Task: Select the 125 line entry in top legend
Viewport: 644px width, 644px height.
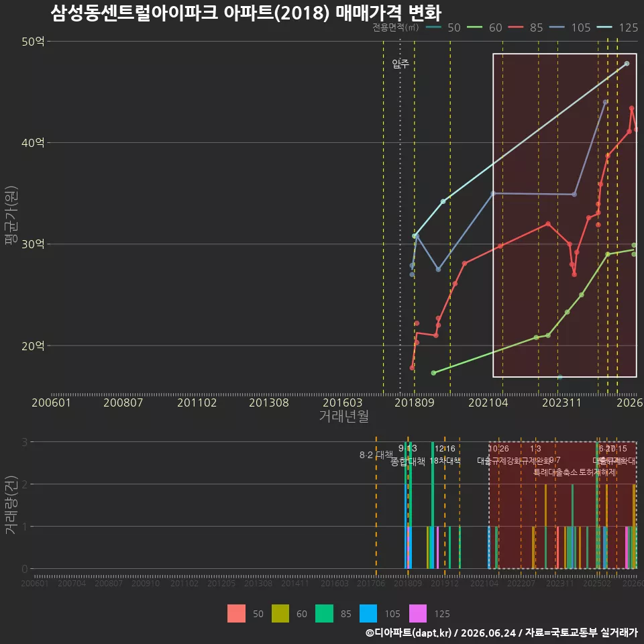Action: pyautogui.click(x=618, y=28)
